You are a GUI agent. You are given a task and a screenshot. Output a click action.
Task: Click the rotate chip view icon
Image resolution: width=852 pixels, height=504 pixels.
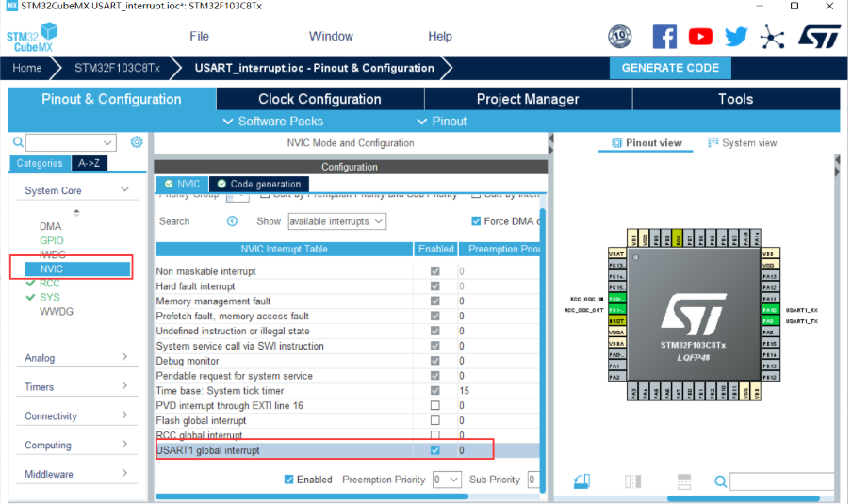582,481
